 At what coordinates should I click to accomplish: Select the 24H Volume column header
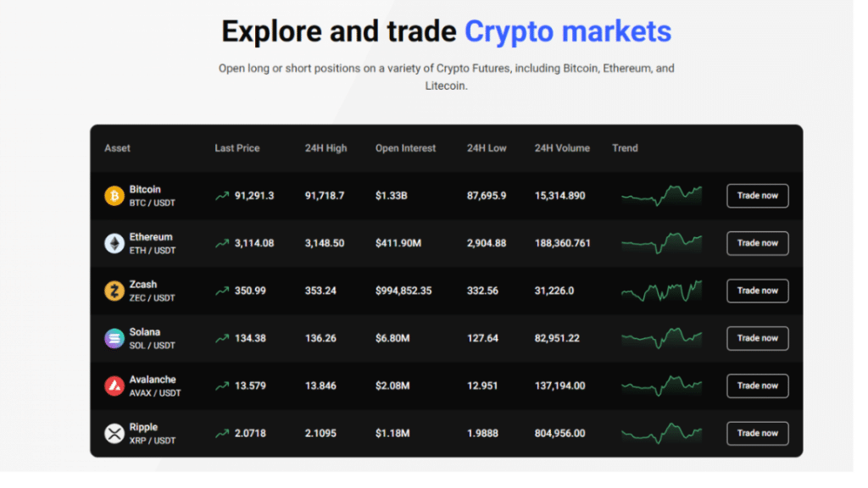pos(561,148)
